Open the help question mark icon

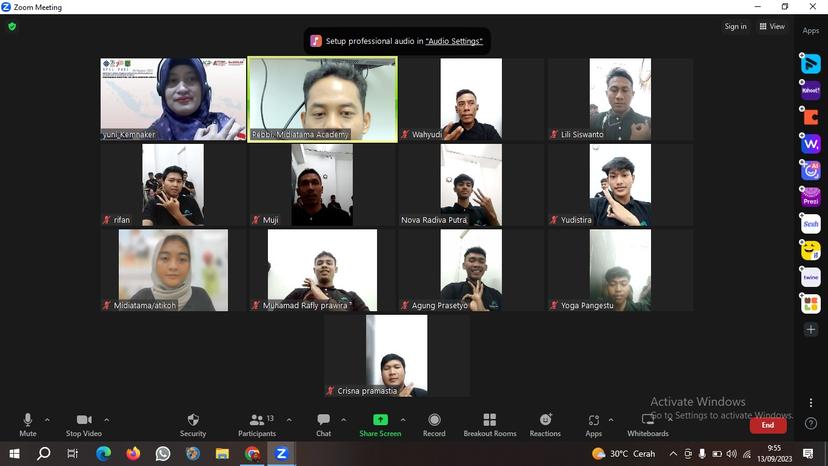click(811, 423)
